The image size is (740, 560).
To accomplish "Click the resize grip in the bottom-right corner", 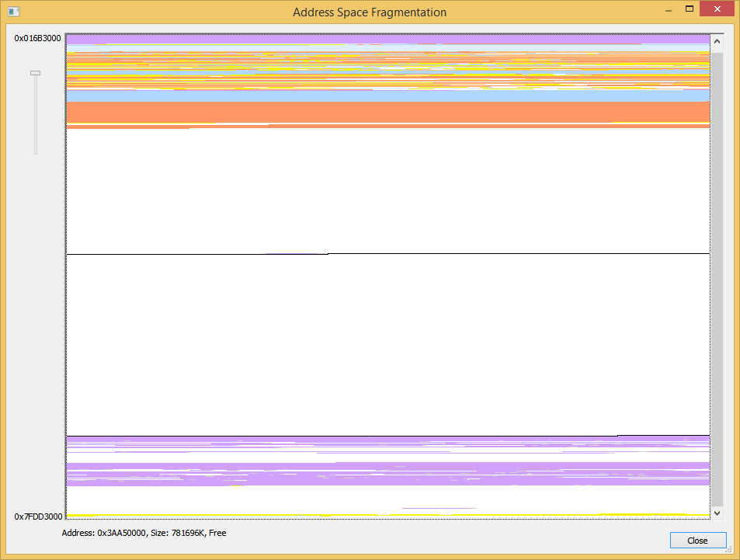I will (728, 550).
